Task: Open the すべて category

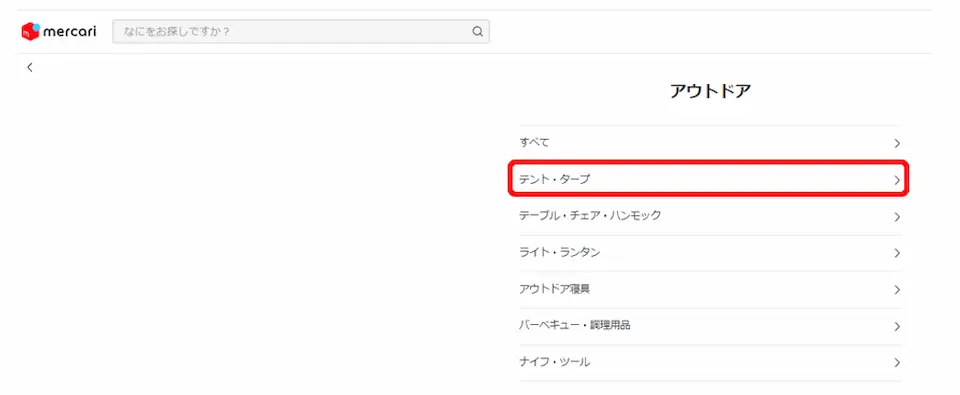Action: pos(710,143)
